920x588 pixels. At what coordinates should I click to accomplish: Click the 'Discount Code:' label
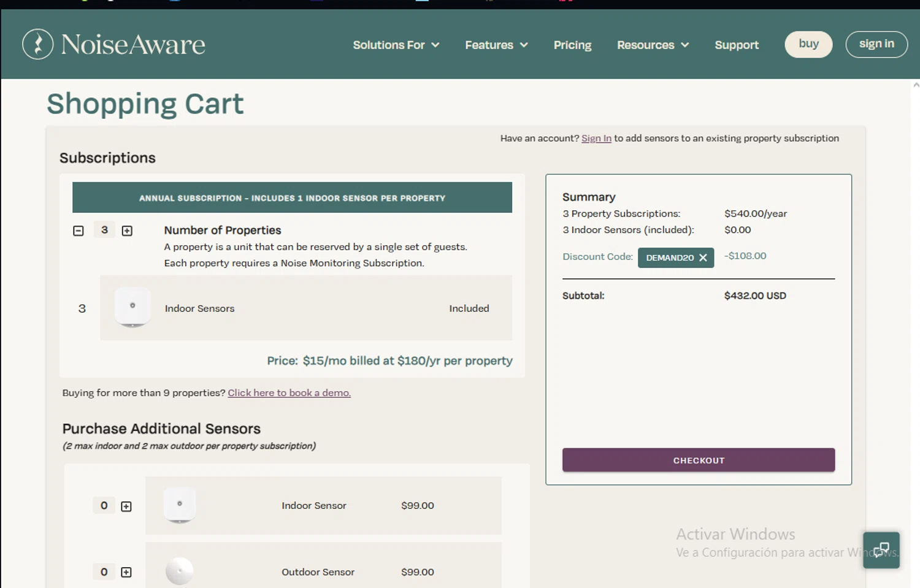pyautogui.click(x=597, y=257)
